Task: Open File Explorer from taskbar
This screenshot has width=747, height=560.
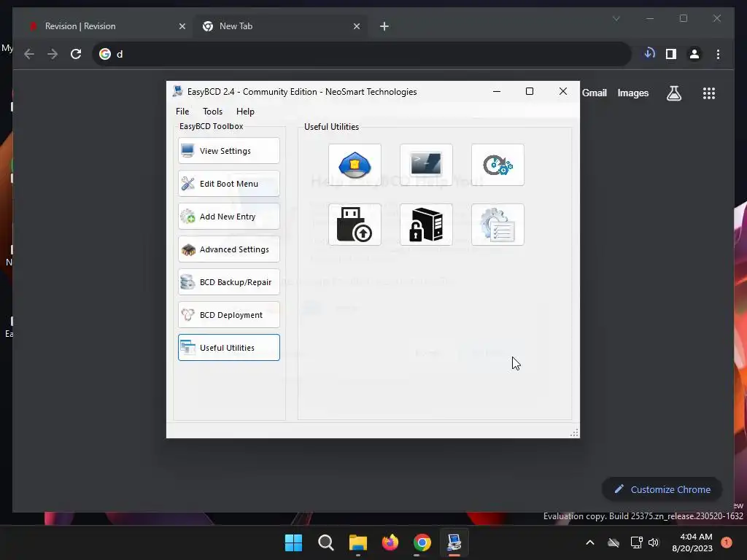Action: click(357, 542)
